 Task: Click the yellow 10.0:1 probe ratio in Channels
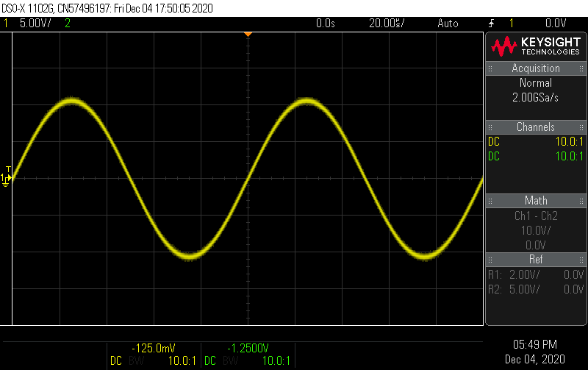coord(569,142)
